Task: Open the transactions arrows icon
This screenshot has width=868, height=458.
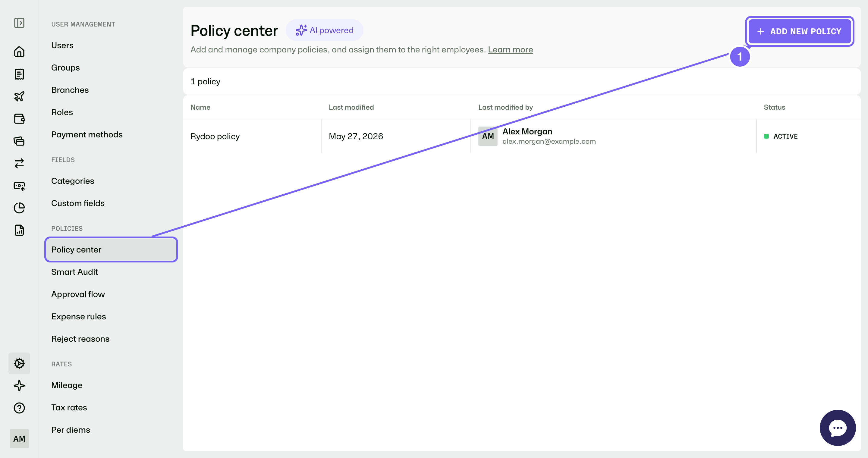Action: [x=19, y=163]
